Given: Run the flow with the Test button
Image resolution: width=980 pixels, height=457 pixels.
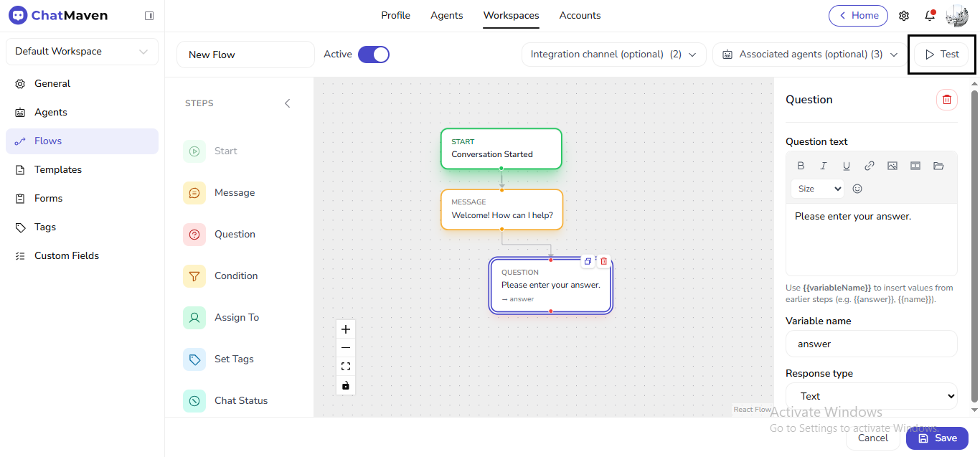Looking at the screenshot, I should pyautogui.click(x=941, y=53).
